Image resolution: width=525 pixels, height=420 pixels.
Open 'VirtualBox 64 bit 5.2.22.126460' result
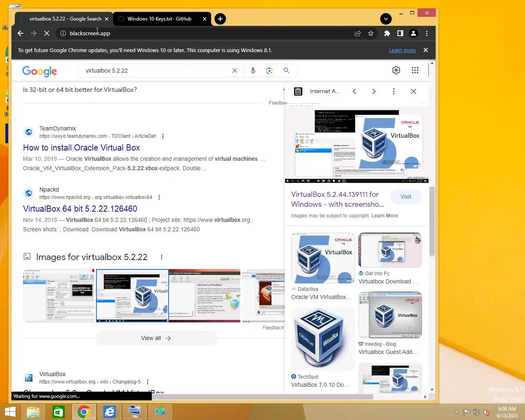[80, 209]
